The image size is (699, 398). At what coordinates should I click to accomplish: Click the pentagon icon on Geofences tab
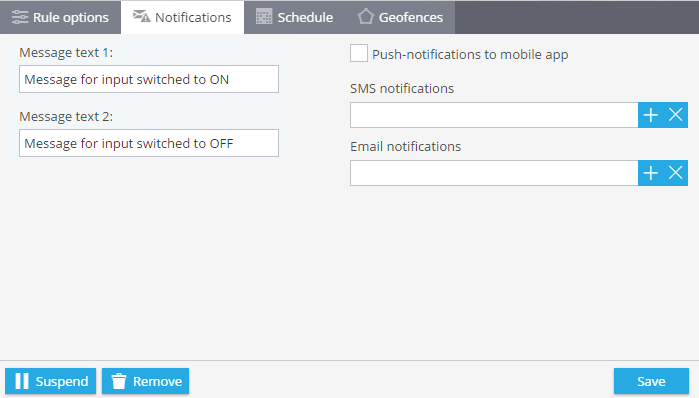pyautogui.click(x=366, y=16)
